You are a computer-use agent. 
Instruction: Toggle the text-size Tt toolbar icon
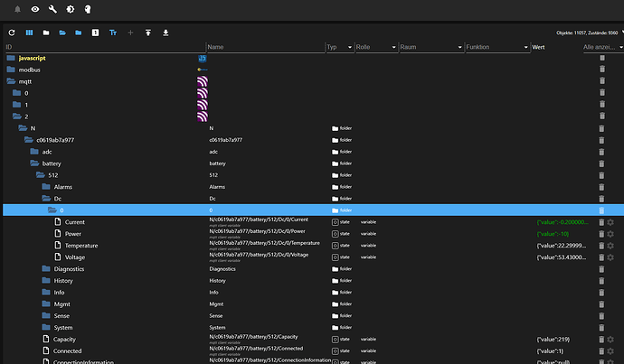point(113,33)
